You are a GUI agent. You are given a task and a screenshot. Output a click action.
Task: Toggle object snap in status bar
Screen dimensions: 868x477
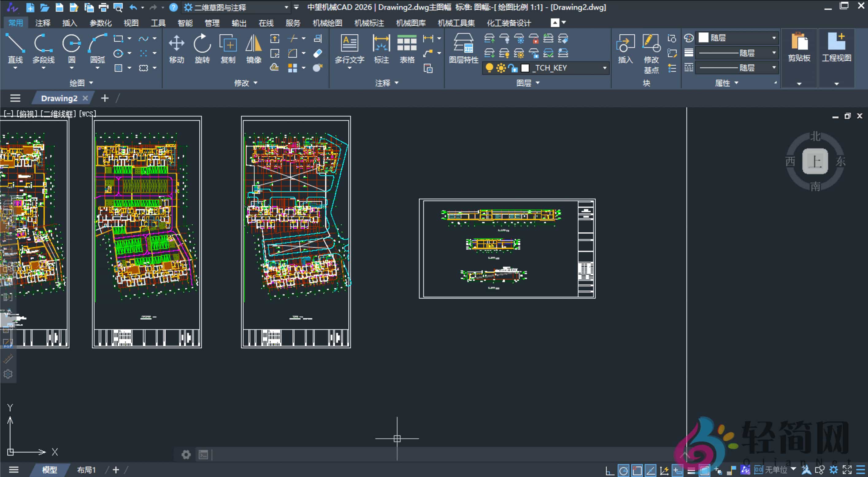click(637, 470)
